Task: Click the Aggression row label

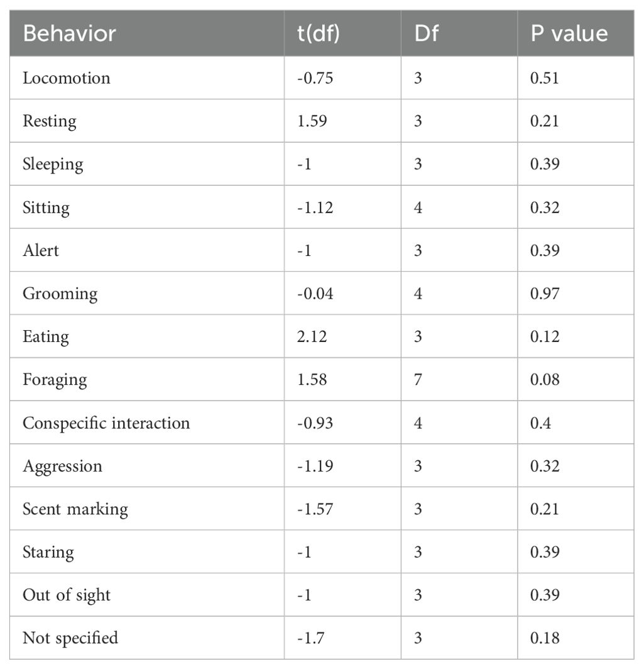Action: (63, 467)
